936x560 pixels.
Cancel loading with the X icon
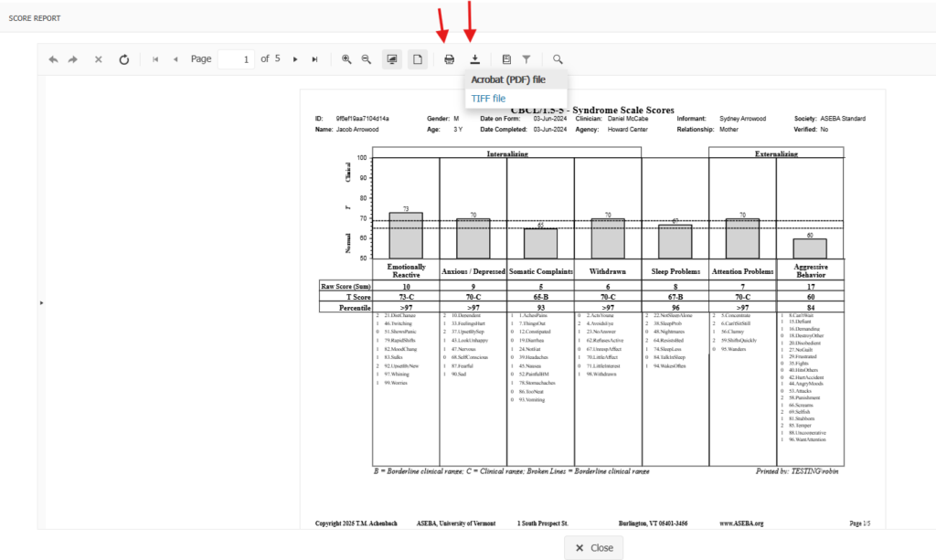99,59
